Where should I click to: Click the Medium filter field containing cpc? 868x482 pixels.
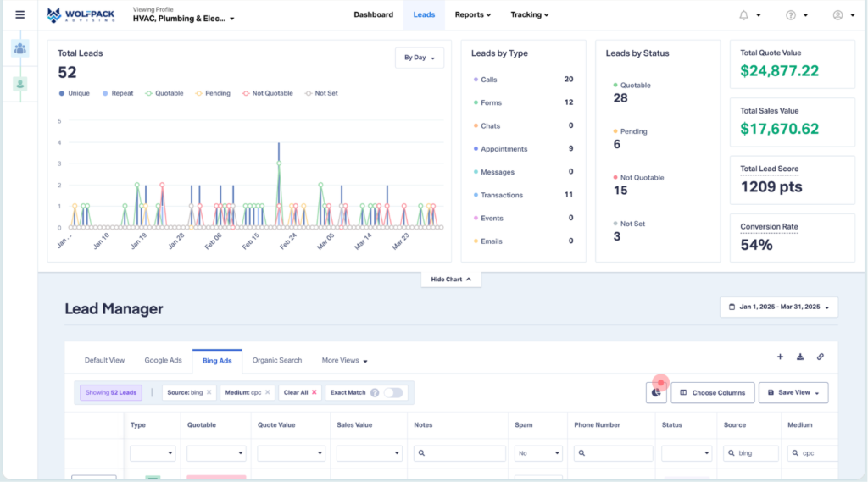812,452
